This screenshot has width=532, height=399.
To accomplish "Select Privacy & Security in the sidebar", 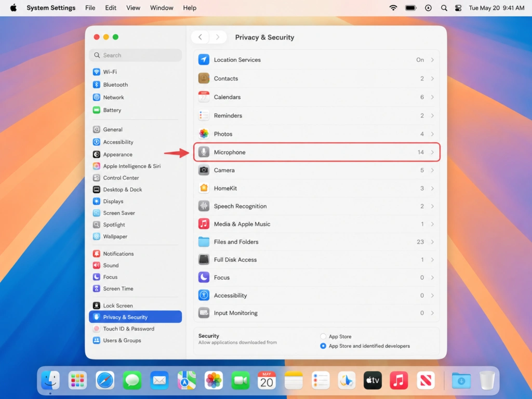I will [x=136, y=317].
